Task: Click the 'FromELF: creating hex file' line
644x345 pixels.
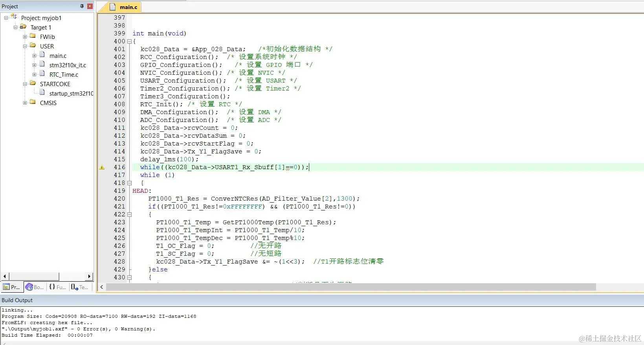Action: pyautogui.click(x=47, y=323)
